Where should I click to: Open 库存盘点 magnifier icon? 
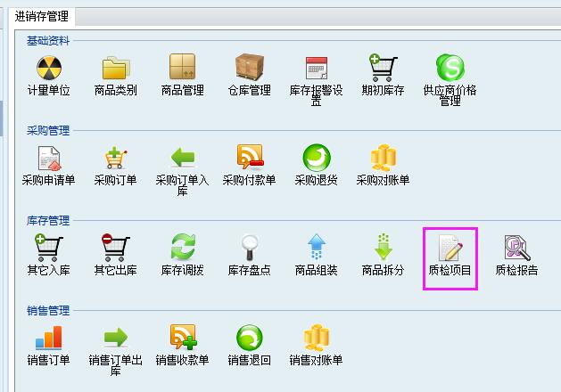250,248
